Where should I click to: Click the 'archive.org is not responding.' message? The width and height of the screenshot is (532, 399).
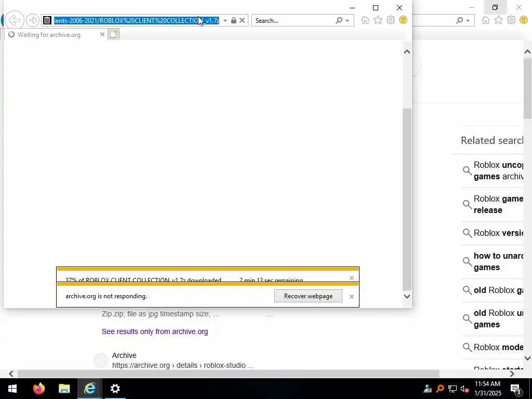(106, 296)
